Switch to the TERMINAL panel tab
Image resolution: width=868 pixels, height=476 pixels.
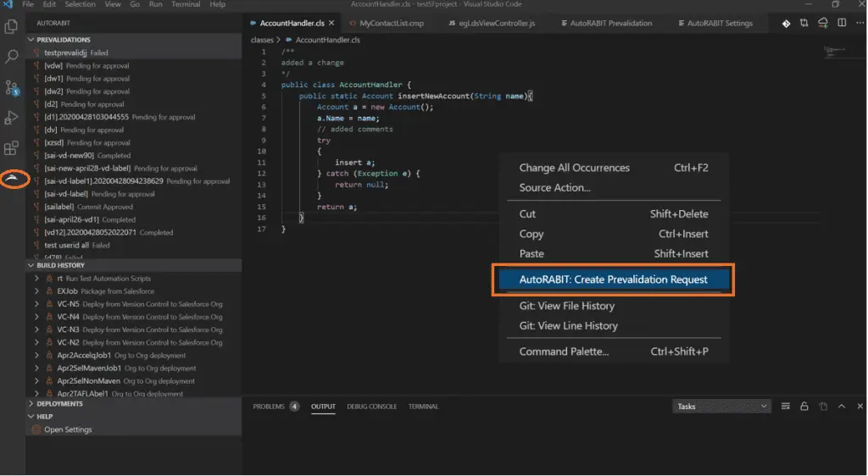[424, 407]
